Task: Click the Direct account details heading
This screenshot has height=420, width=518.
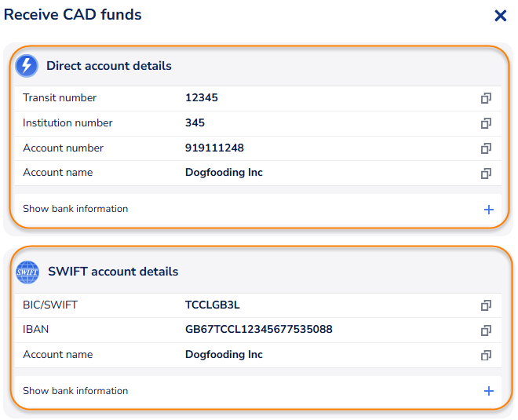Action: [108, 66]
